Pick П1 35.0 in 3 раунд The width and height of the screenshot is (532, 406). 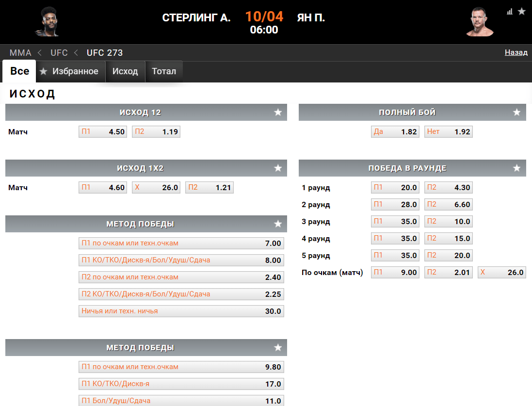395,221
